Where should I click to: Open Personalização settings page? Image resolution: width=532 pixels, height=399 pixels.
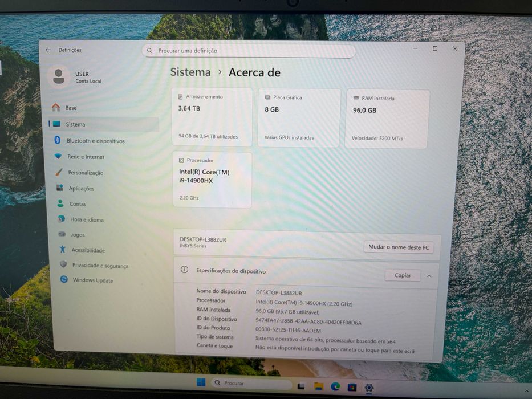(x=86, y=173)
